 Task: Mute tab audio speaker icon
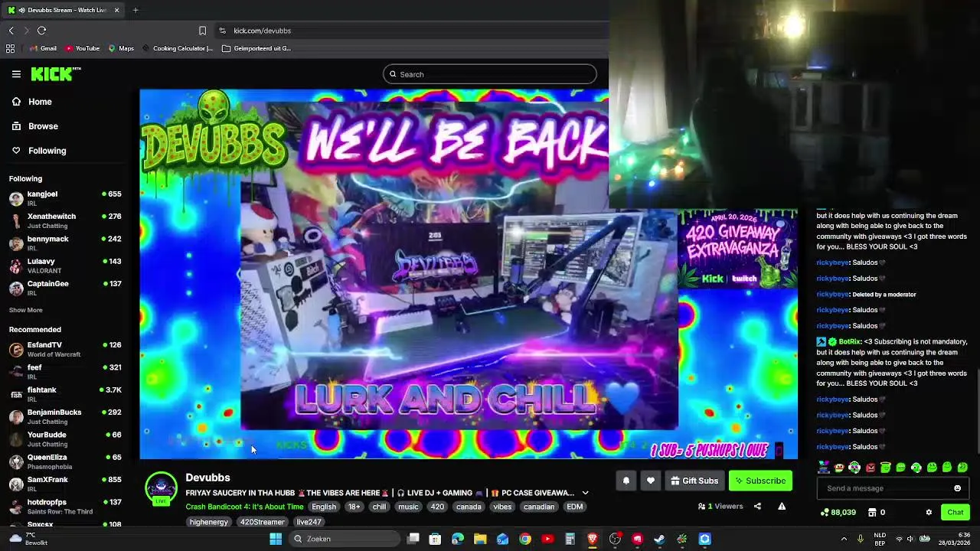(x=21, y=10)
